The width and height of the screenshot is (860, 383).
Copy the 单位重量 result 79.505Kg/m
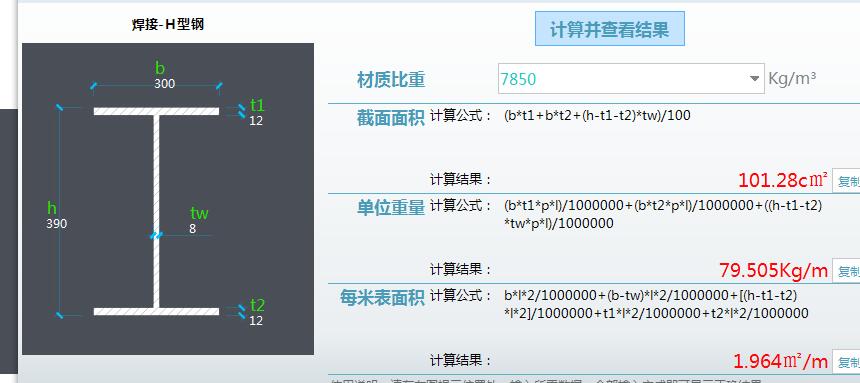tap(847, 271)
